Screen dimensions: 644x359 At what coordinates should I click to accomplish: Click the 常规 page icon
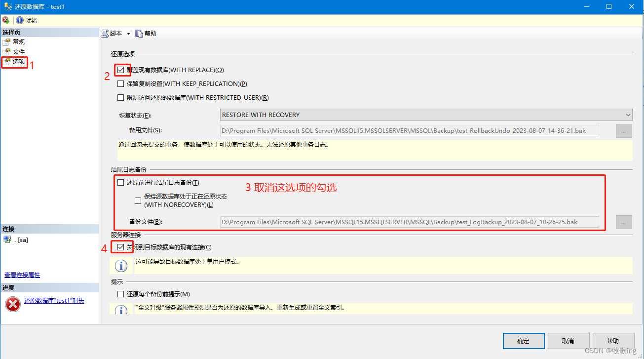[x=7, y=42]
